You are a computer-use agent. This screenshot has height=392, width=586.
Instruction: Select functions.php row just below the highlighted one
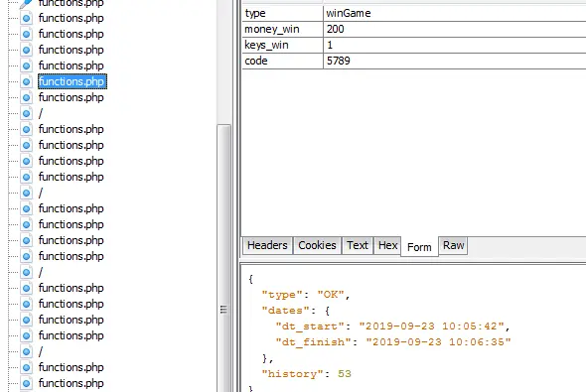click(x=71, y=97)
